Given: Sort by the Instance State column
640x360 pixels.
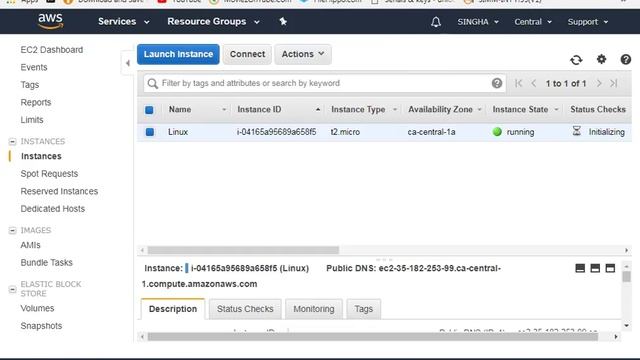Looking at the screenshot, I should tap(520, 109).
